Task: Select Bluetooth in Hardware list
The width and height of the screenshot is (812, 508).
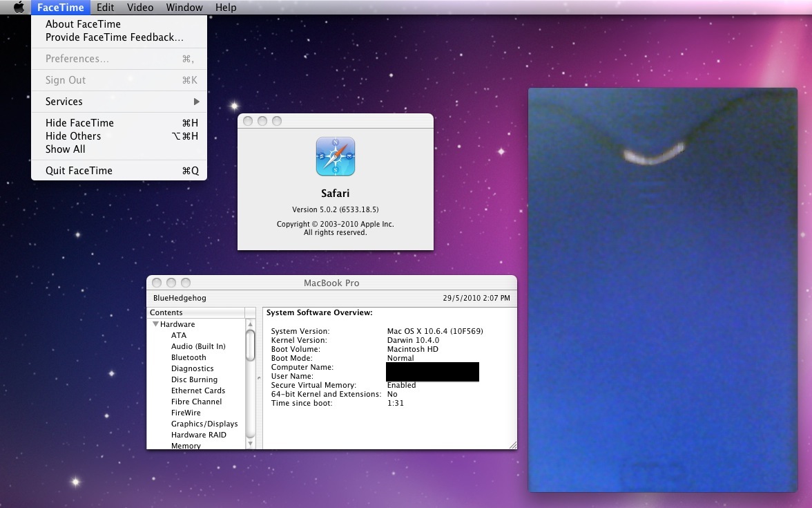Action: (x=188, y=358)
